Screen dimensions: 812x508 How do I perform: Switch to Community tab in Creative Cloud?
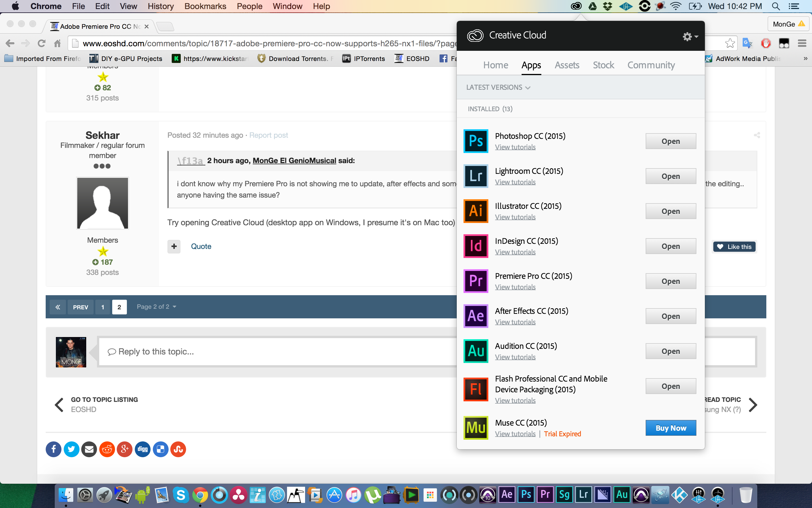coord(651,65)
